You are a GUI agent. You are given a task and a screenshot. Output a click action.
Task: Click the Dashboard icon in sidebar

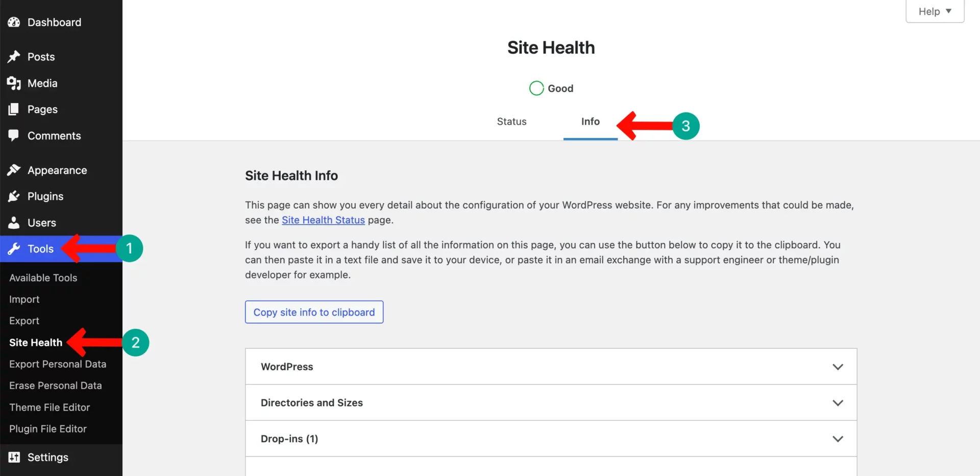(14, 22)
